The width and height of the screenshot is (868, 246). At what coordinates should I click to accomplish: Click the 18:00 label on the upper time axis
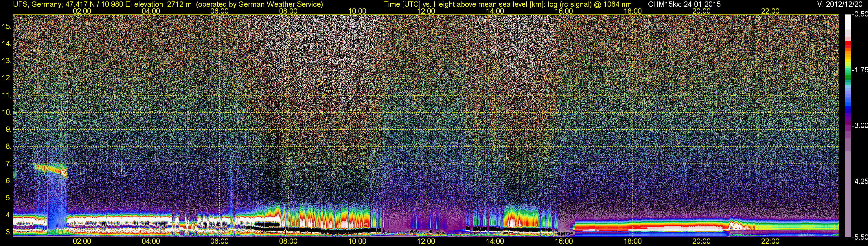632,11
